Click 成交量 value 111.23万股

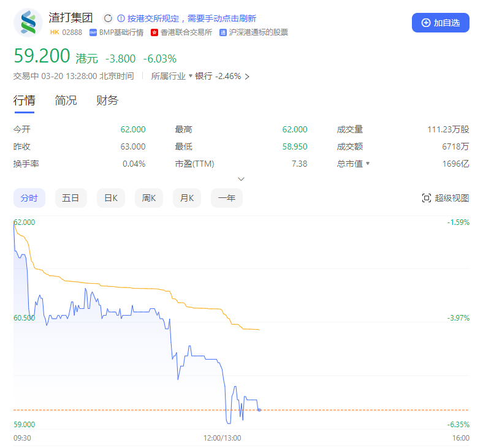[x=448, y=129]
